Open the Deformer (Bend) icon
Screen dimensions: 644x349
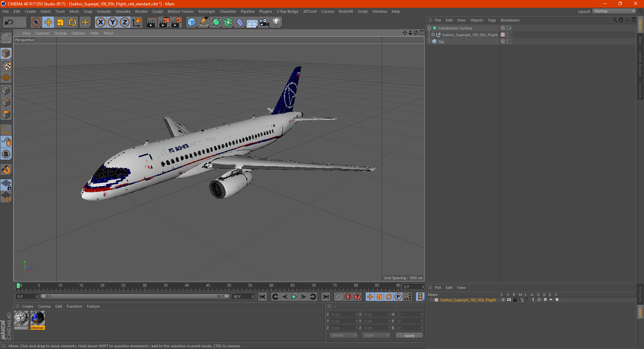(x=240, y=22)
